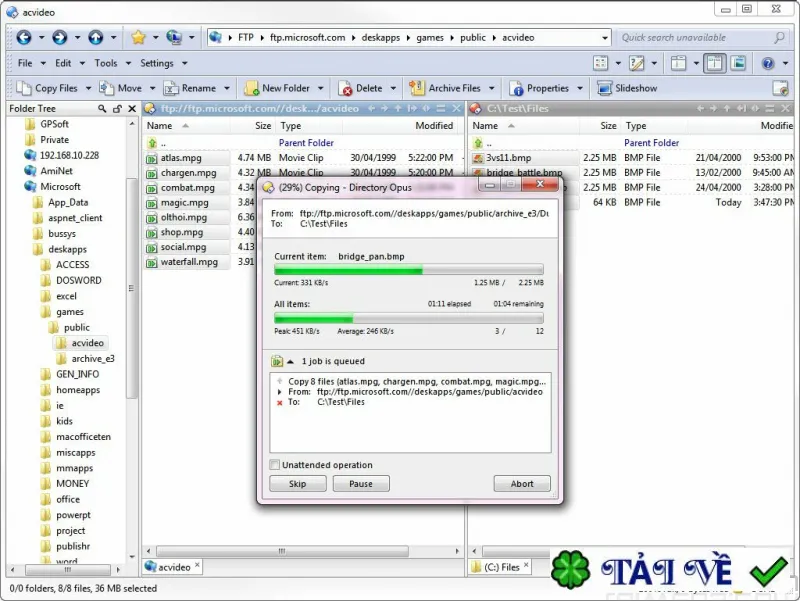Viewport: 800px width, 601px height.
Task: Toggle the Folder Tree lock icon
Action: click(x=117, y=109)
